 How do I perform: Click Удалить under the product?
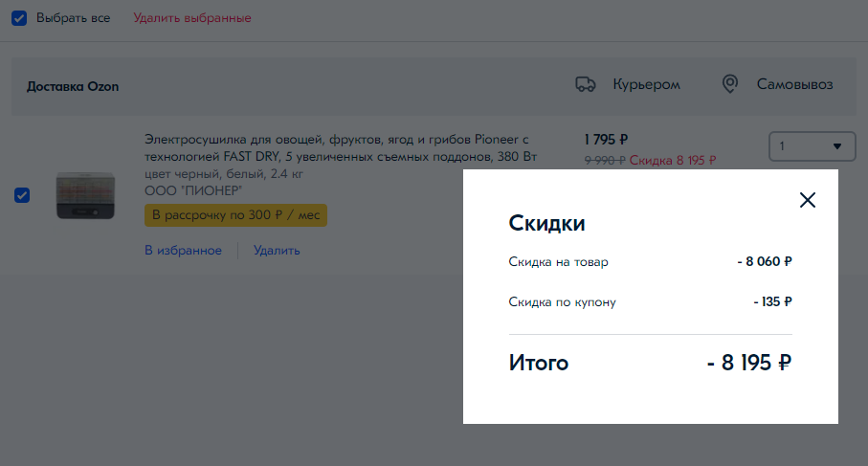(x=277, y=251)
